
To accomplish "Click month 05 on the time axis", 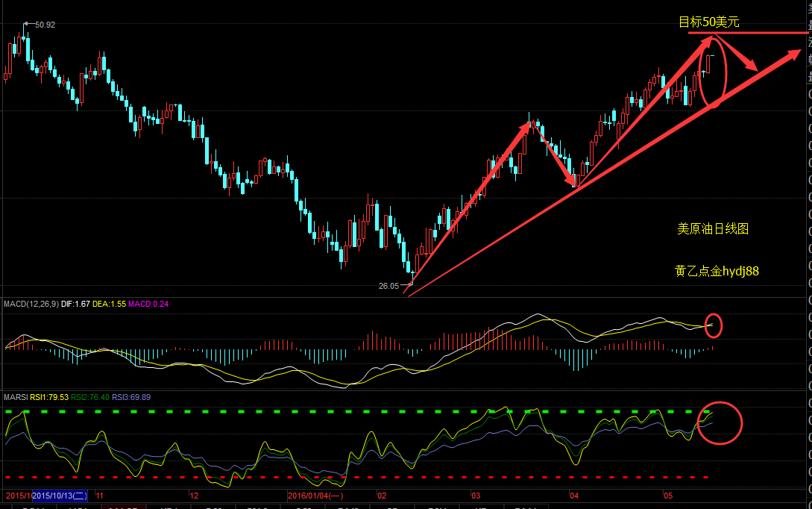I will [x=668, y=496].
